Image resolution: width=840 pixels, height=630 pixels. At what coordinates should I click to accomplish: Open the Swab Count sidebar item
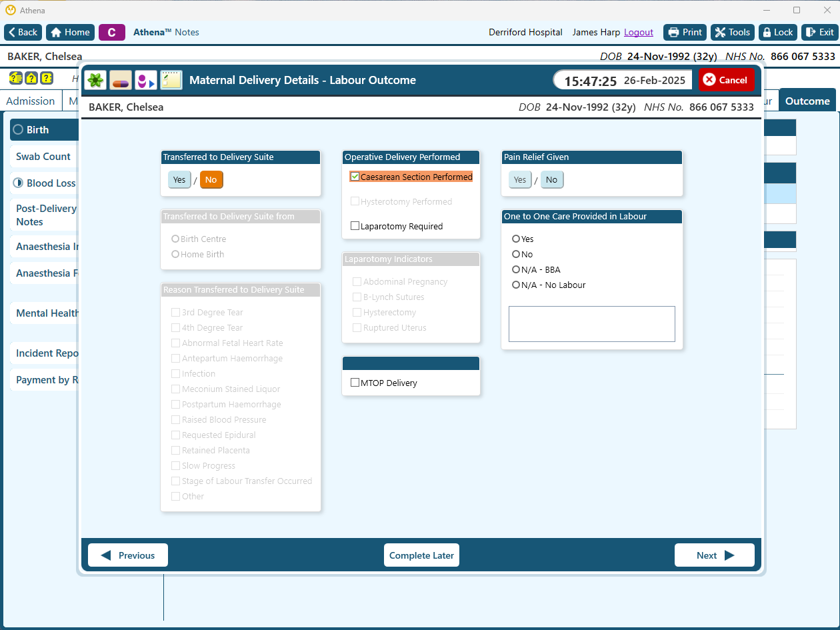click(44, 157)
